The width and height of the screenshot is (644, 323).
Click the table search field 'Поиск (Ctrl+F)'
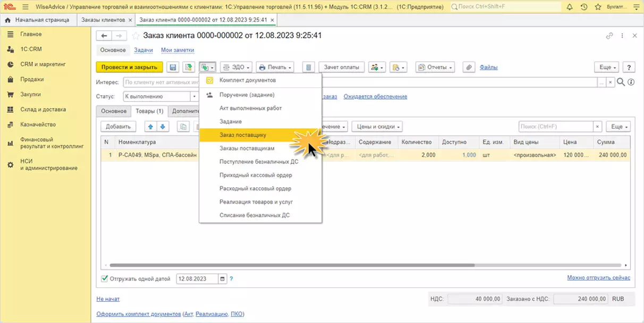click(x=555, y=127)
